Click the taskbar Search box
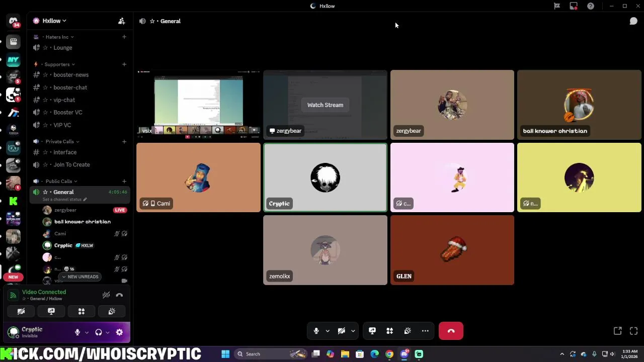 (272, 354)
